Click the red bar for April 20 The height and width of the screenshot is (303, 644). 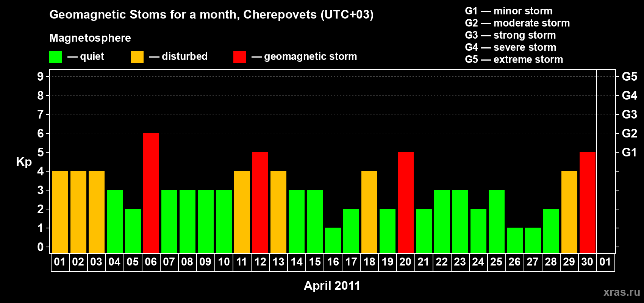(406, 203)
